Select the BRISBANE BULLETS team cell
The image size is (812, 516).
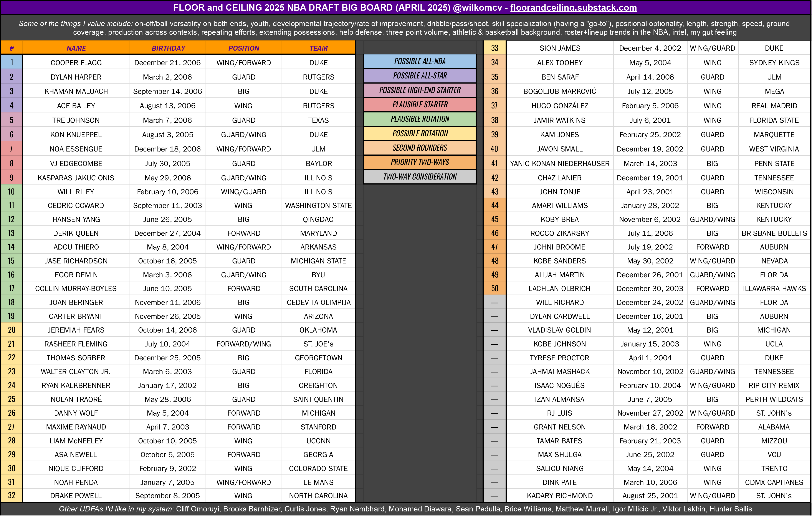point(774,233)
